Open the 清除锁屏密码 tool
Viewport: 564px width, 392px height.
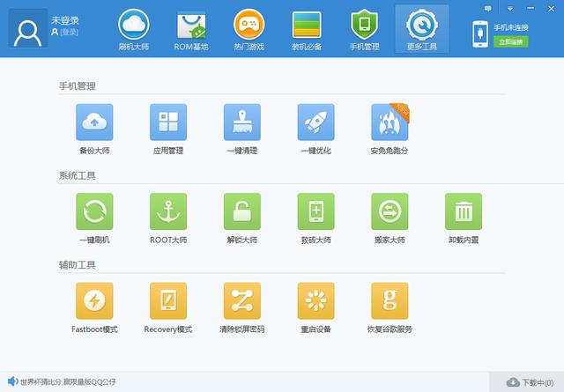[241, 301]
